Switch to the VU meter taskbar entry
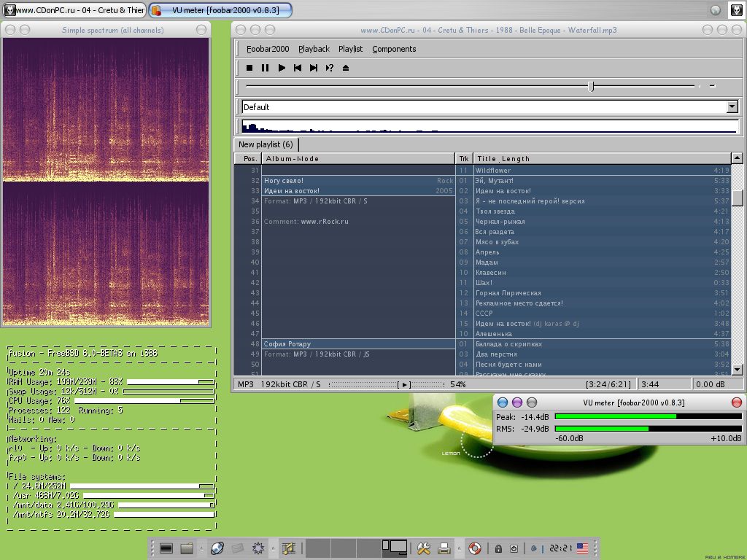This screenshot has width=747, height=560. (220, 10)
